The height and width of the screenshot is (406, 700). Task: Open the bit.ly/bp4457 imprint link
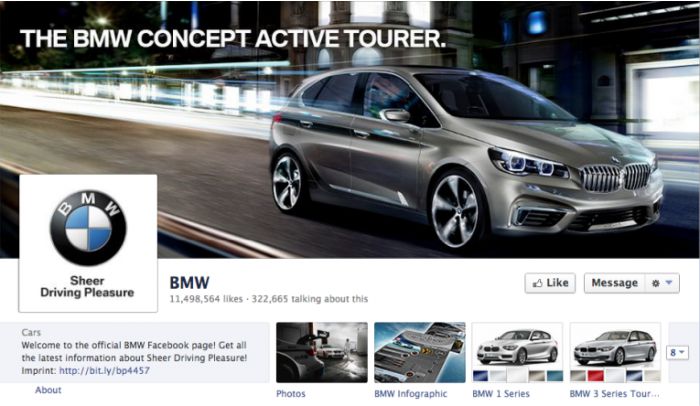click(x=104, y=371)
